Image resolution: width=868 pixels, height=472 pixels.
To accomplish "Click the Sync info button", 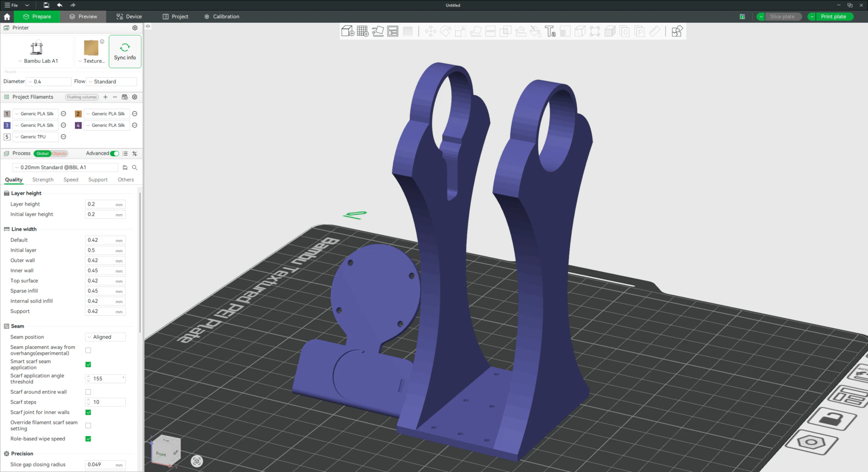I will [x=125, y=52].
